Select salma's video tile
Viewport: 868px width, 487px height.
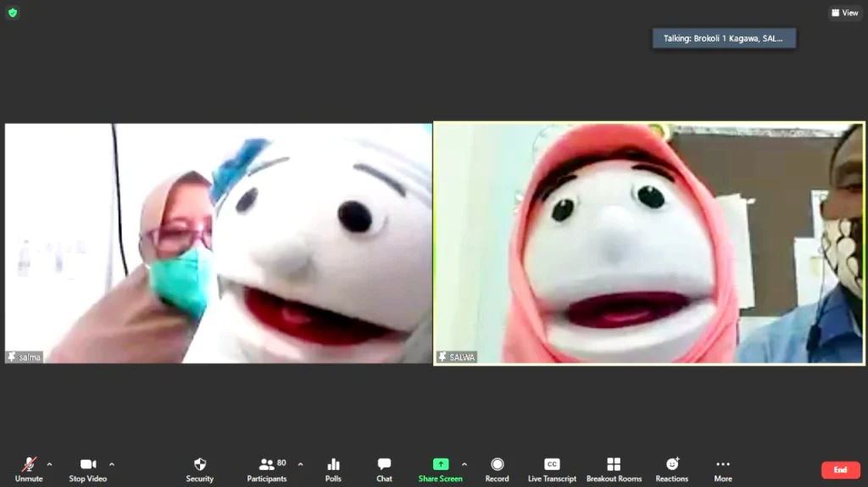[x=219, y=244]
